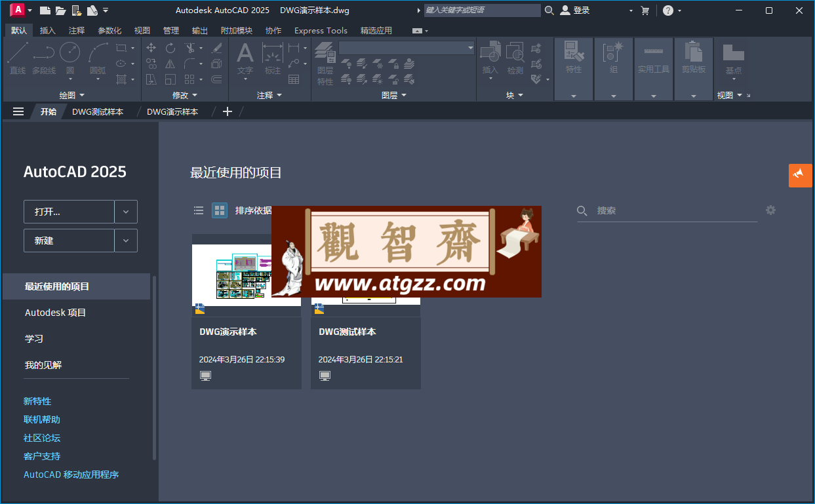Select the Dimension (标注) tool

click(273, 58)
